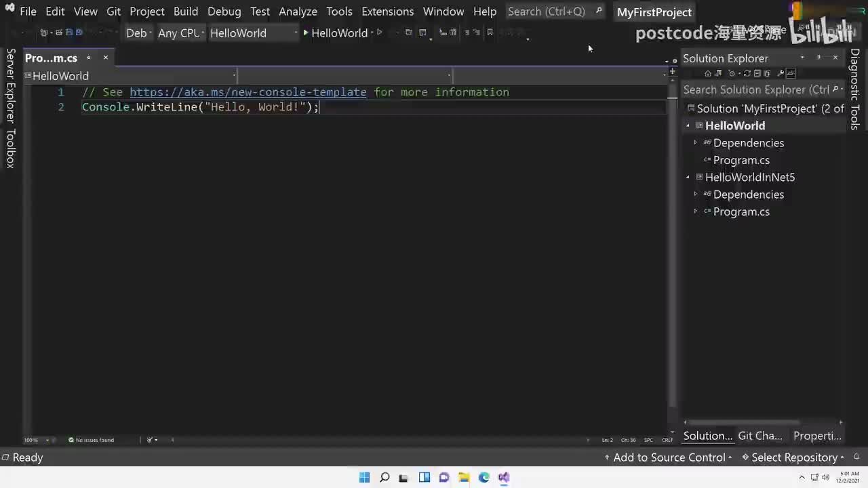Collapse the HelloWorld project node
The image size is (868, 488).
click(x=688, y=125)
